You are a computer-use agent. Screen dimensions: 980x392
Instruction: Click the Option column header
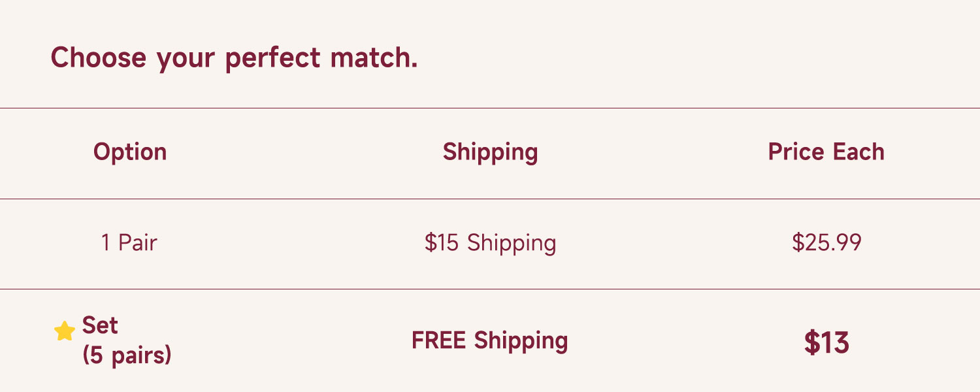[130, 152]
